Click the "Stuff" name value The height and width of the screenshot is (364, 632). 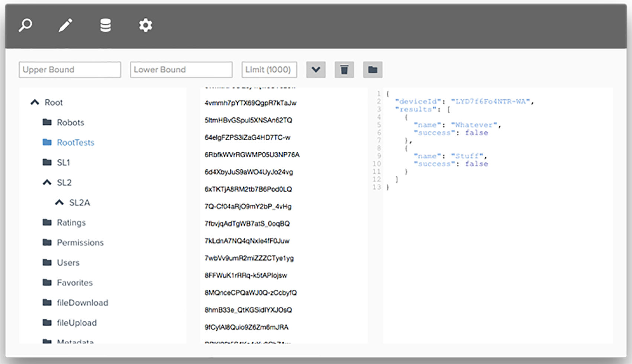click(x=467, y=156)
